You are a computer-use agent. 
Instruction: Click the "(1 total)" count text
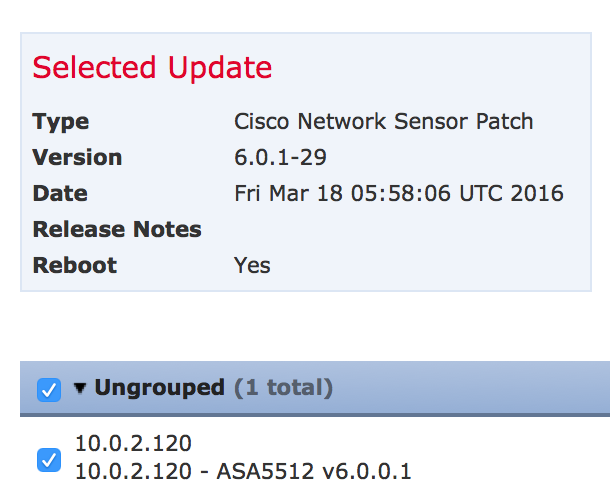coord(283,387)
